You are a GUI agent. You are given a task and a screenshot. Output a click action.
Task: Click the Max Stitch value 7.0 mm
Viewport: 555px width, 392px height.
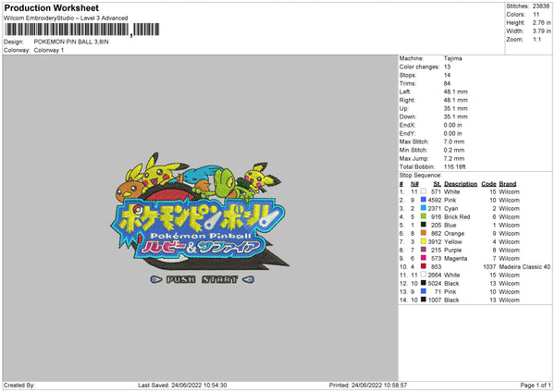(454, 141)
